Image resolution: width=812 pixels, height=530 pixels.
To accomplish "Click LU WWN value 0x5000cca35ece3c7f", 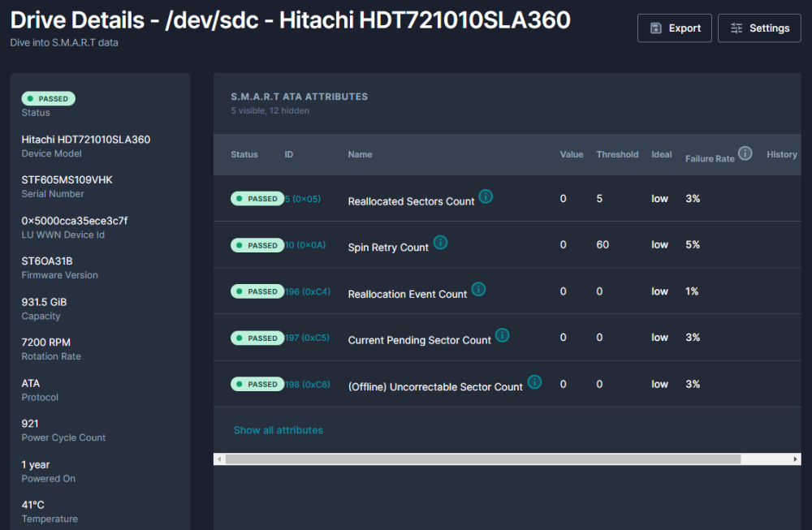I will pos(75,221).
